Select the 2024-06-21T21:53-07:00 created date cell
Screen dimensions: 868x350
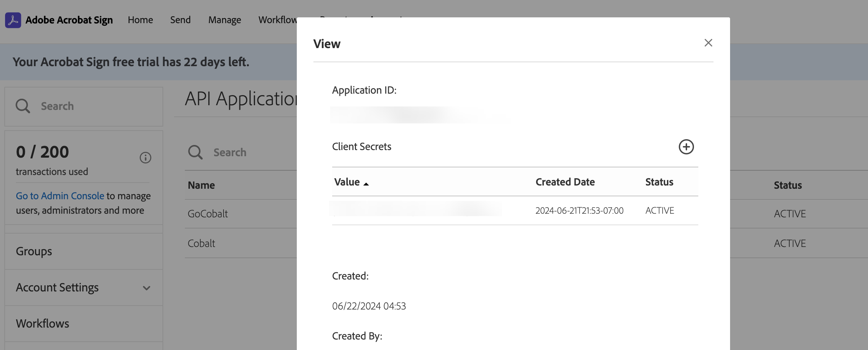580,210
